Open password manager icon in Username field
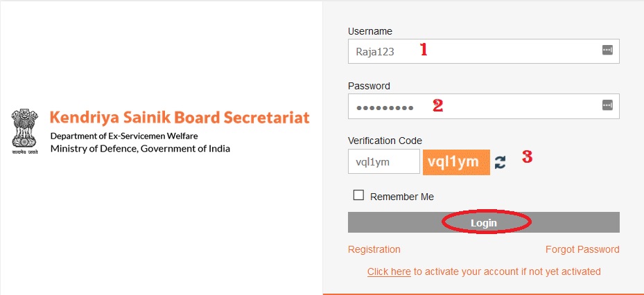Image resolution: width=644 pixels, height=295 pixels. tap(607, 51)
